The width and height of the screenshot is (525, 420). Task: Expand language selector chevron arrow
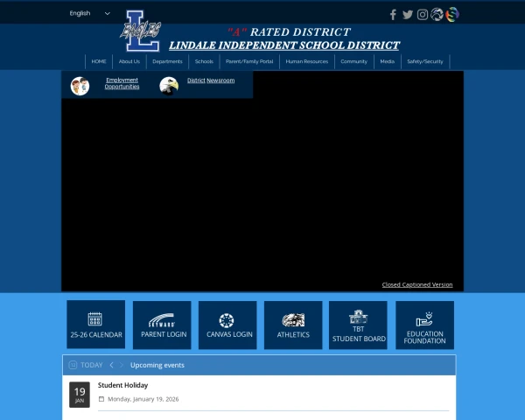[107, 13]
